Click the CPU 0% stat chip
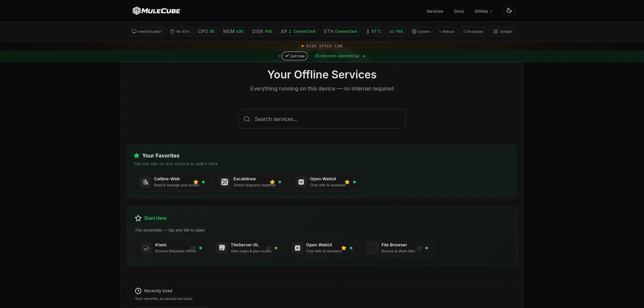Viewport: 644px width, 308px height. (x=206, y=32)
